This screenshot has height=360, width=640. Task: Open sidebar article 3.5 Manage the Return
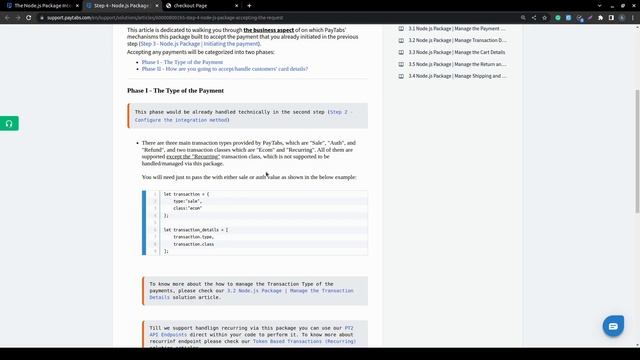[x=457, y=64]
